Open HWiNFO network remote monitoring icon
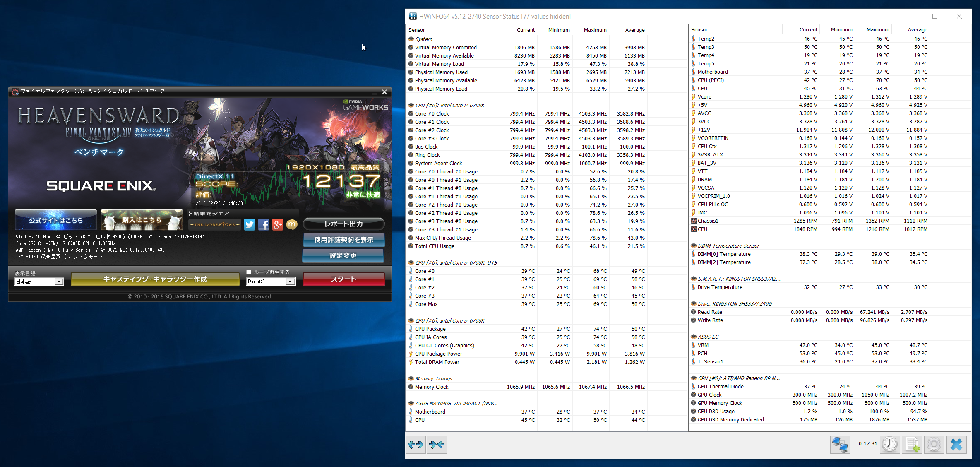The width and height of the screenshot is (980, 467). (x=840, y=445)
